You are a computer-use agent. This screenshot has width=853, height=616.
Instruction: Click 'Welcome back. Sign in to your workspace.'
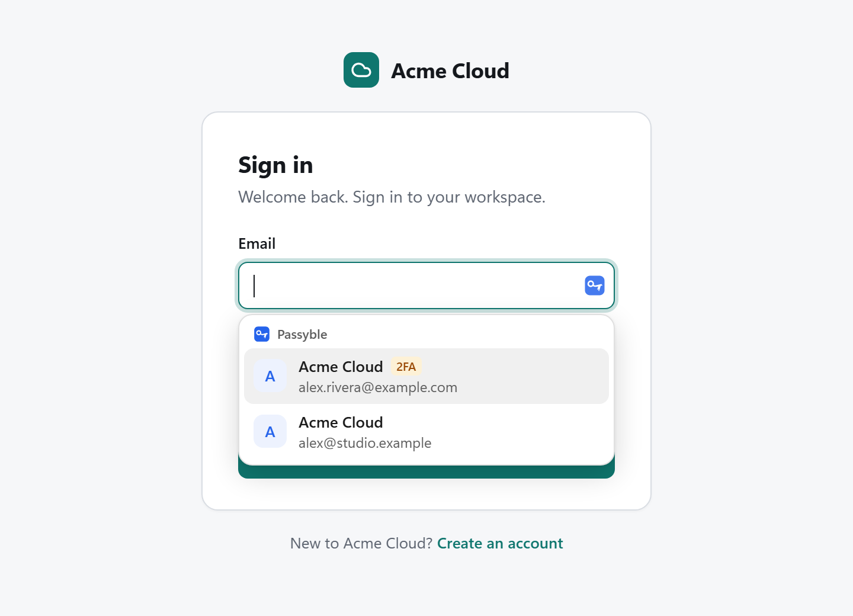pyautogui.click(x=392, y=197)
